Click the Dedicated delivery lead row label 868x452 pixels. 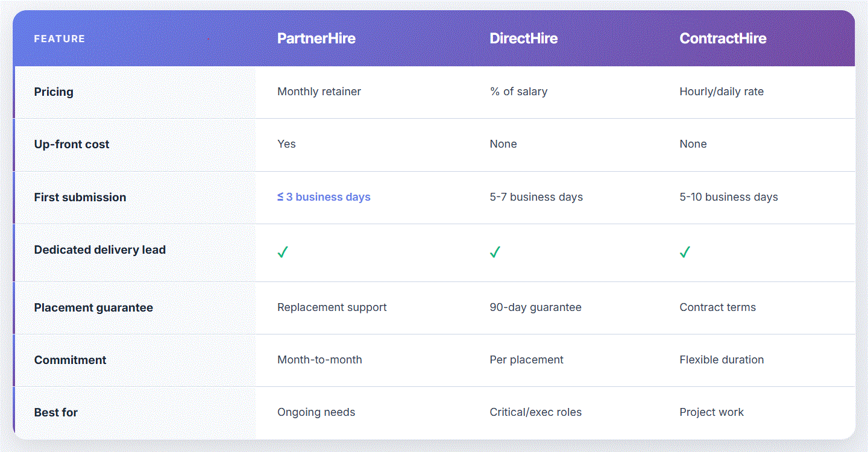100,250
